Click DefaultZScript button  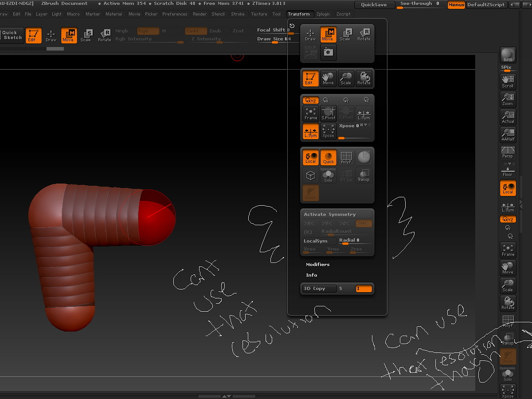tap(486, 5)
